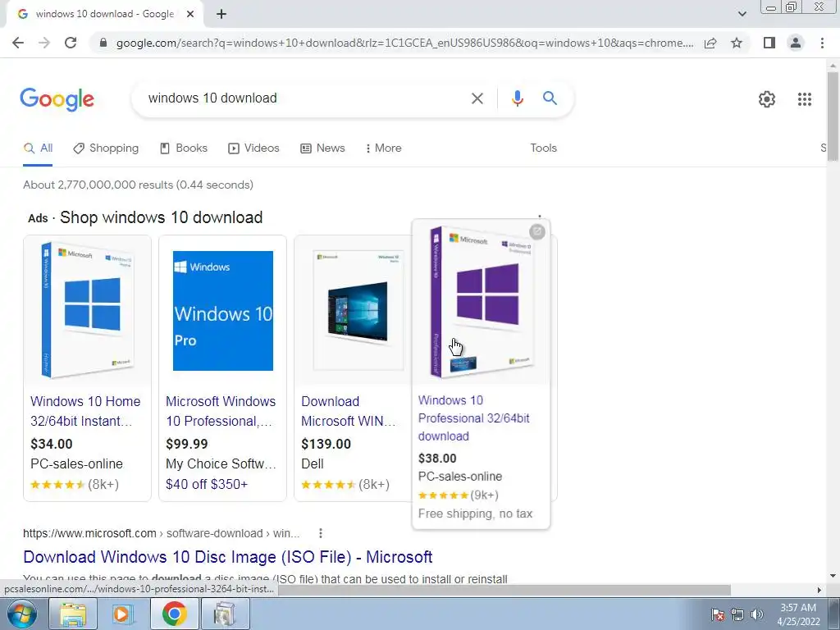Click the icon on the purple product card corner

[x=536, y=232]
